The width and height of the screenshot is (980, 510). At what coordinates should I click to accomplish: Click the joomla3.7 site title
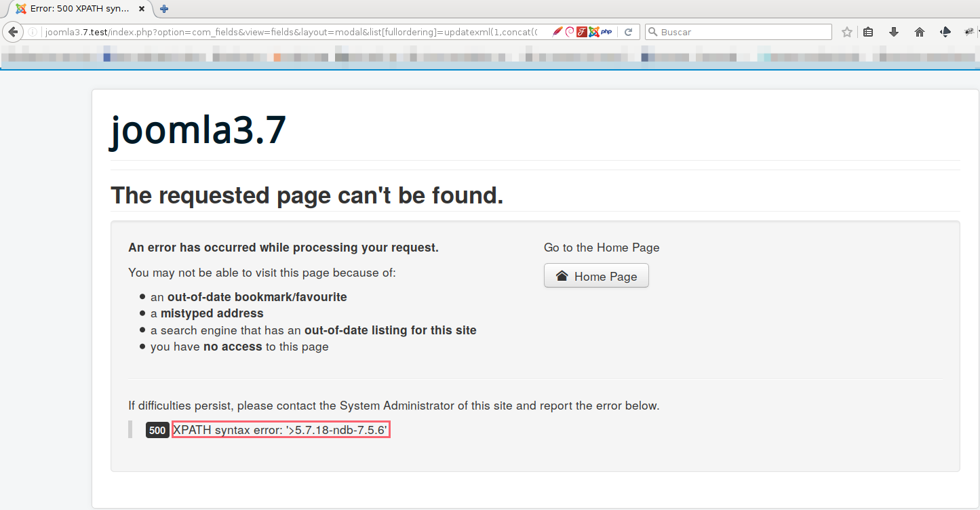pos(198,130)
